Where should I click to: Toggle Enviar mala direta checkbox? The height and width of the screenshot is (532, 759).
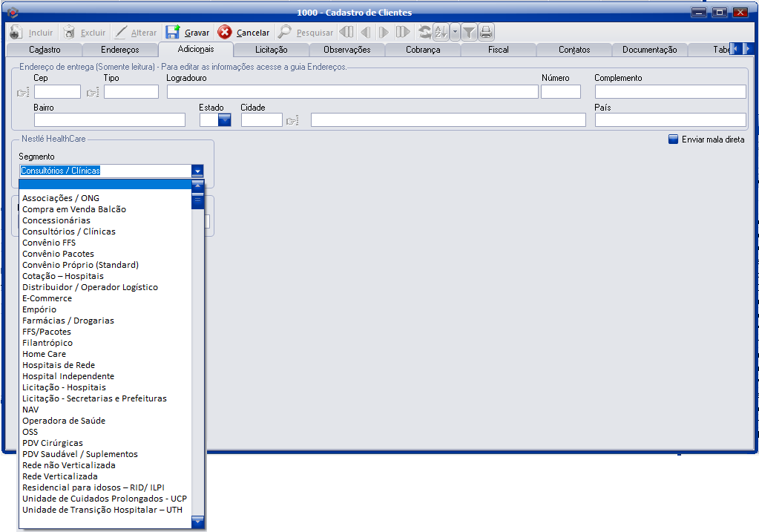click(674, 139)
